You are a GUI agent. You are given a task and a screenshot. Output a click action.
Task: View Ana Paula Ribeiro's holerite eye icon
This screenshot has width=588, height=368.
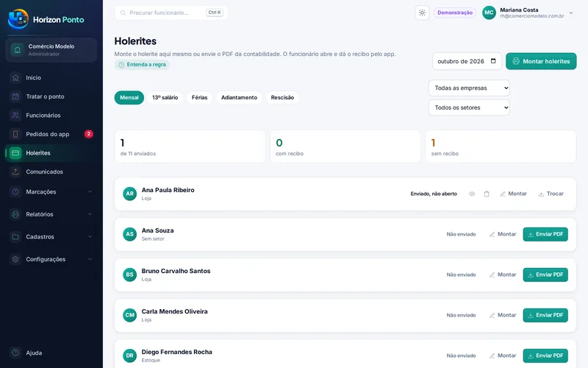click(x=472, y=194)
